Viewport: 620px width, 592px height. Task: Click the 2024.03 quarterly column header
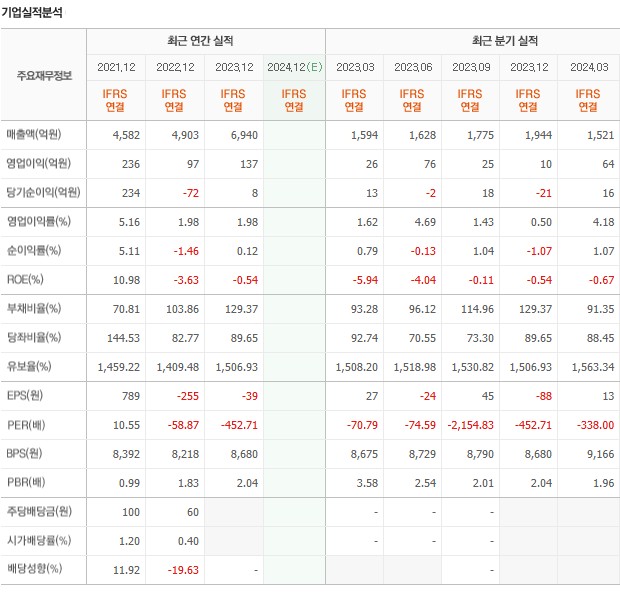pos(589,67)
